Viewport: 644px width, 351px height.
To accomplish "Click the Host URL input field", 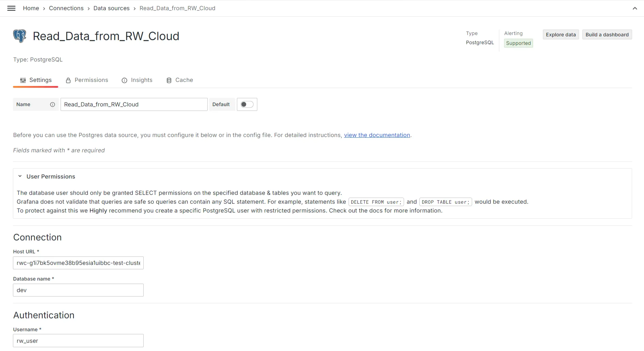I will click(x=78, y=263).
